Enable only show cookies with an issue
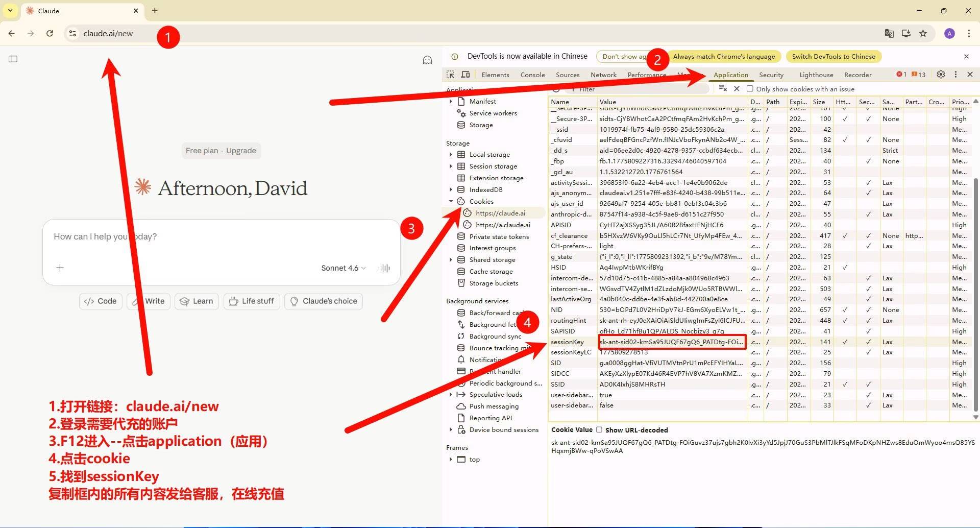Image resolution: width=980 pixels, height=528 pixels. (750, 88)
